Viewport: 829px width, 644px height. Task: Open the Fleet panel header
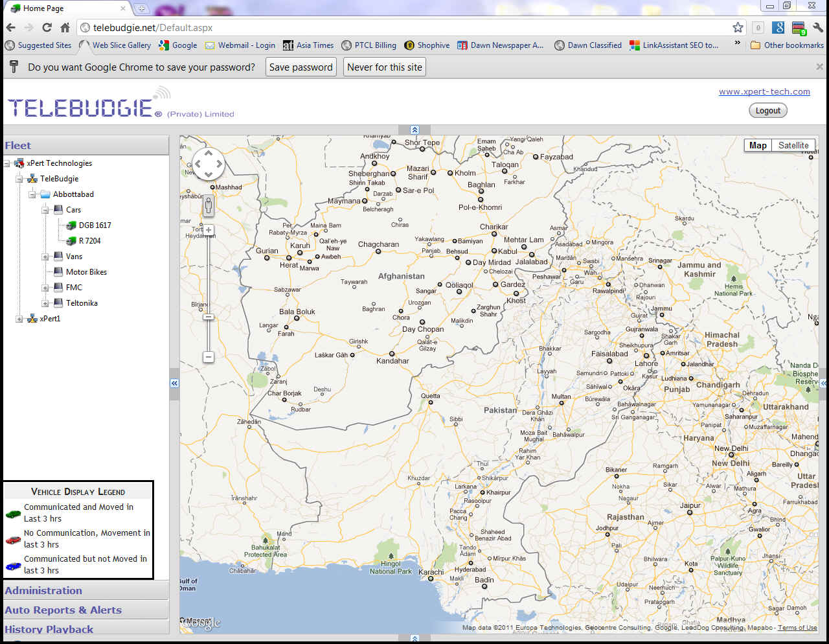(x=86, y=146)
